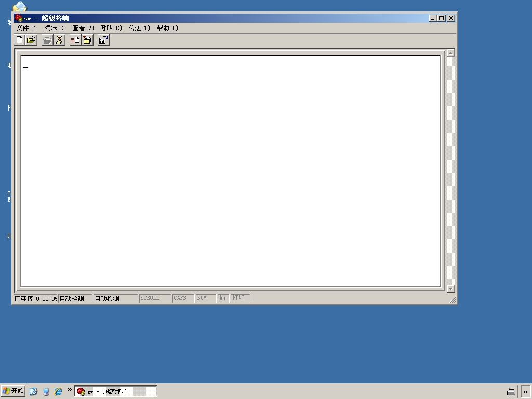Click the NUM status indicator
The image size is (532, 399).
(206, 298)
